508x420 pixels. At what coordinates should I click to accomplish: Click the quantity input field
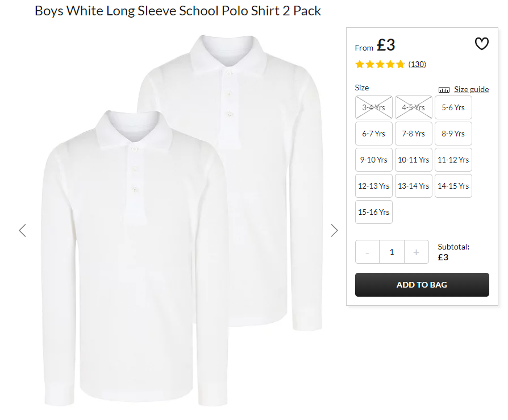pos(392,252)
